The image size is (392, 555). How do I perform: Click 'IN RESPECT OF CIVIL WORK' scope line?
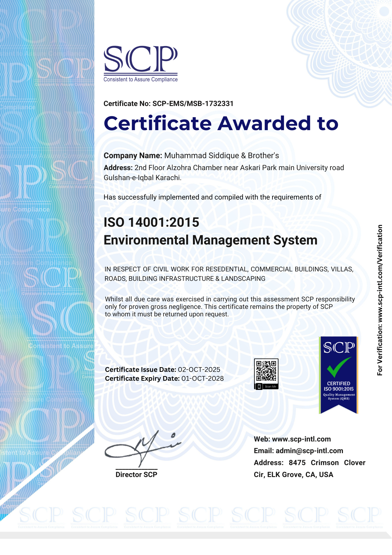click(229, 269)
